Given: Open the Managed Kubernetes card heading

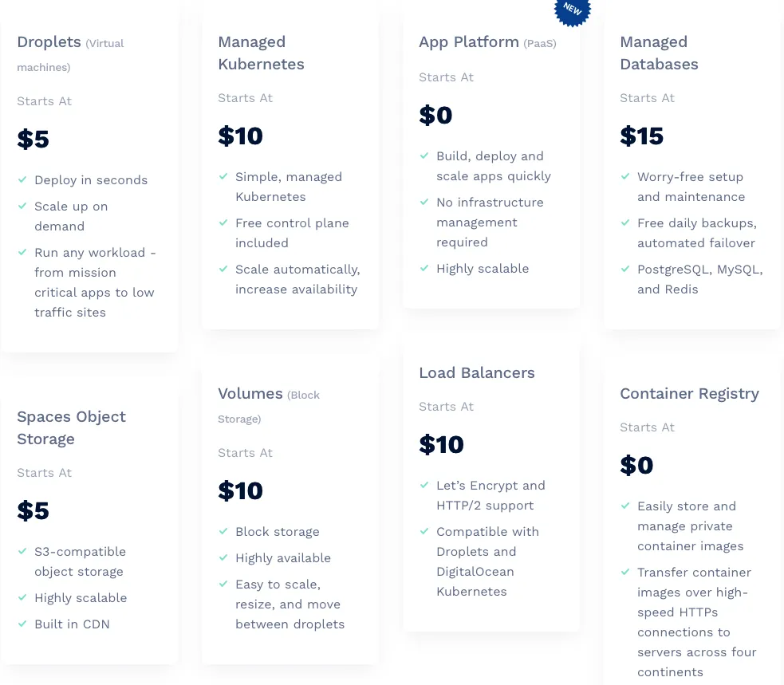Looking at the screenshot, I should [261, 53].
